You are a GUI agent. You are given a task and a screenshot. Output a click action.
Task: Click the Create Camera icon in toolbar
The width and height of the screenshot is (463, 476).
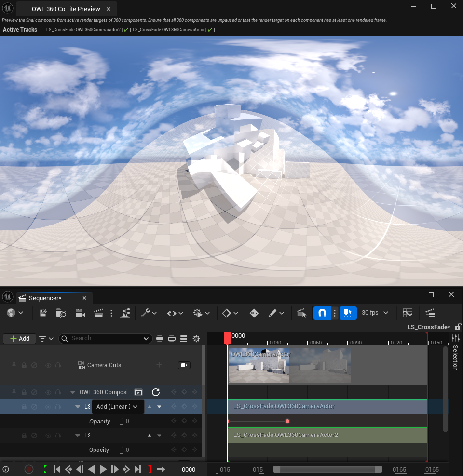[81, 313]
